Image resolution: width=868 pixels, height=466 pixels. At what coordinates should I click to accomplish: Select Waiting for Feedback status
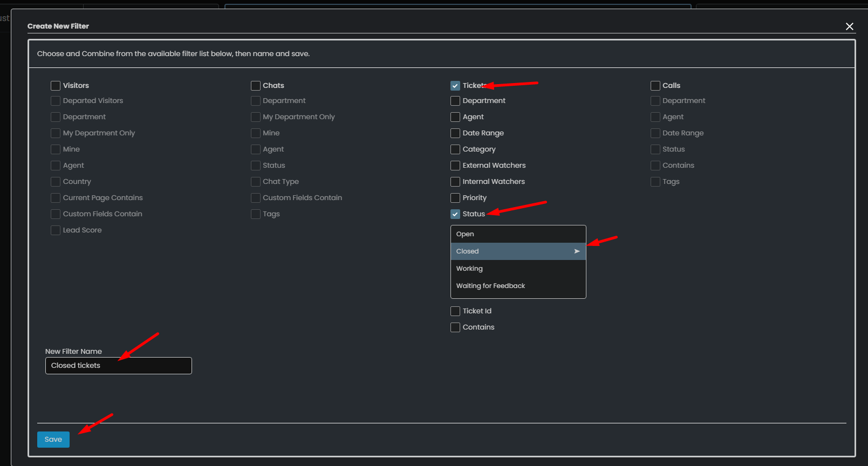pos(490,286)
